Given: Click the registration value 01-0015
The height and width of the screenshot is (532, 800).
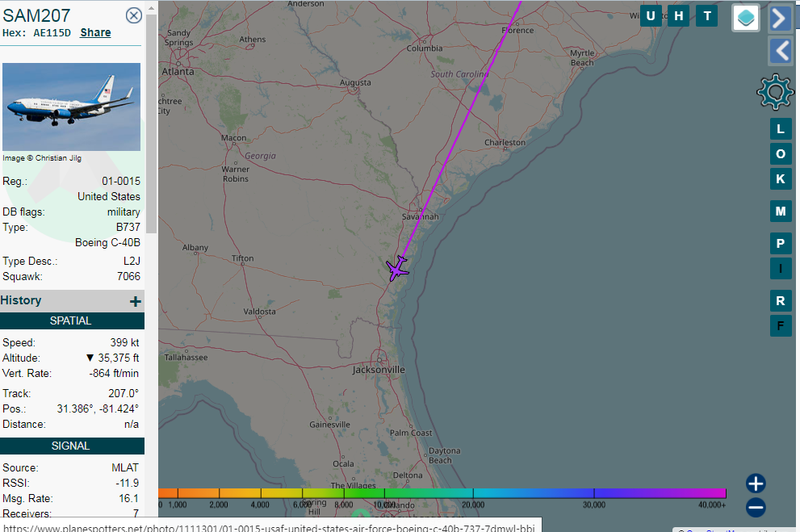Looking at the screenshot, I should tap(121, 182).
